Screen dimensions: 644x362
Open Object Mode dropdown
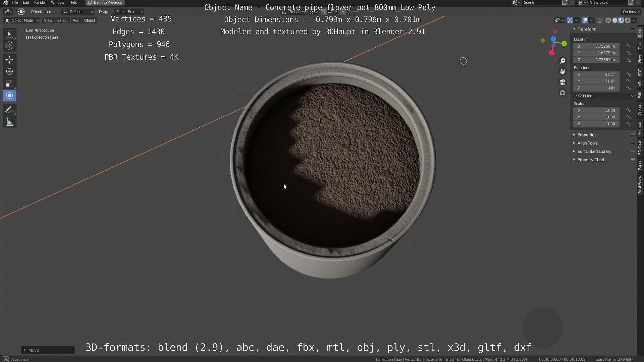click(x=22, y=20)
